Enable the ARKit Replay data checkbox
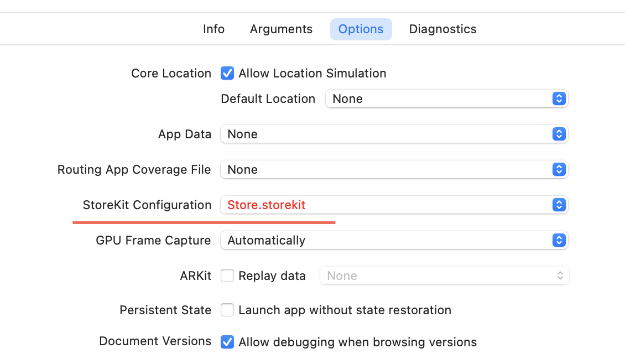This screenshot has width=625, height=364. pyautogui.click(x=227, y=276)
